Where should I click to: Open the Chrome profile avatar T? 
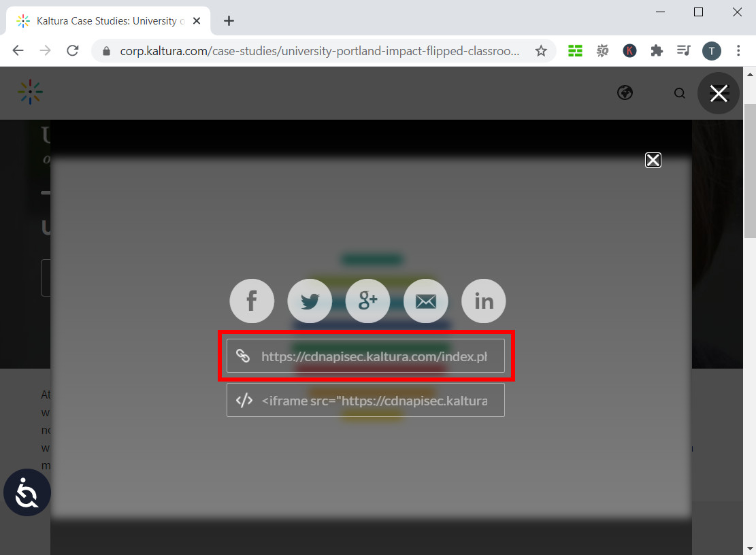(712, 50)
